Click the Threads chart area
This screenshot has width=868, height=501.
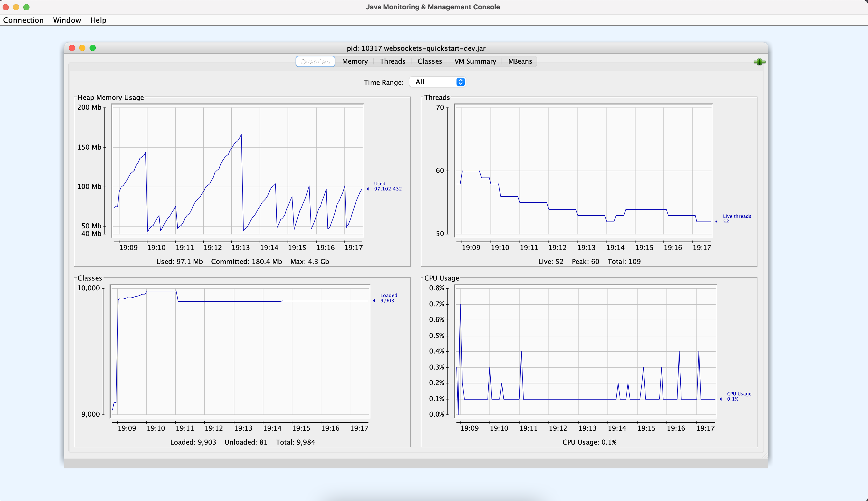point(584,171)
